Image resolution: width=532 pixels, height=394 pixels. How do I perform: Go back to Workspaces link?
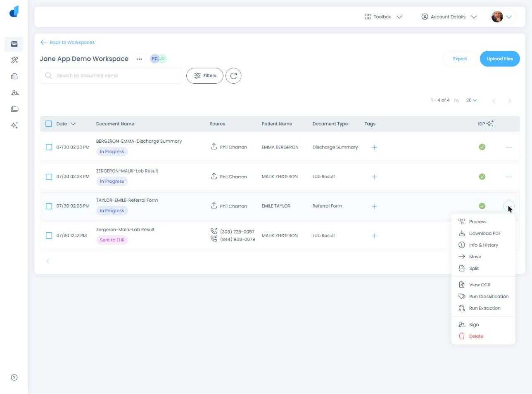click(x=68, y=42)
